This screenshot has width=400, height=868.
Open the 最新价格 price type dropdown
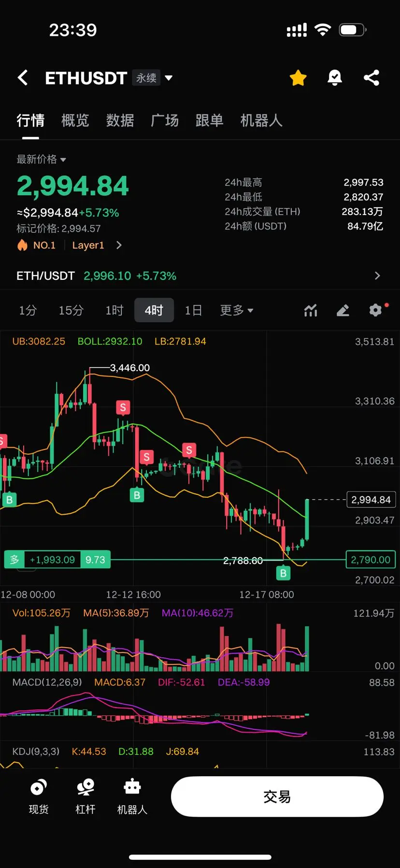42,159
